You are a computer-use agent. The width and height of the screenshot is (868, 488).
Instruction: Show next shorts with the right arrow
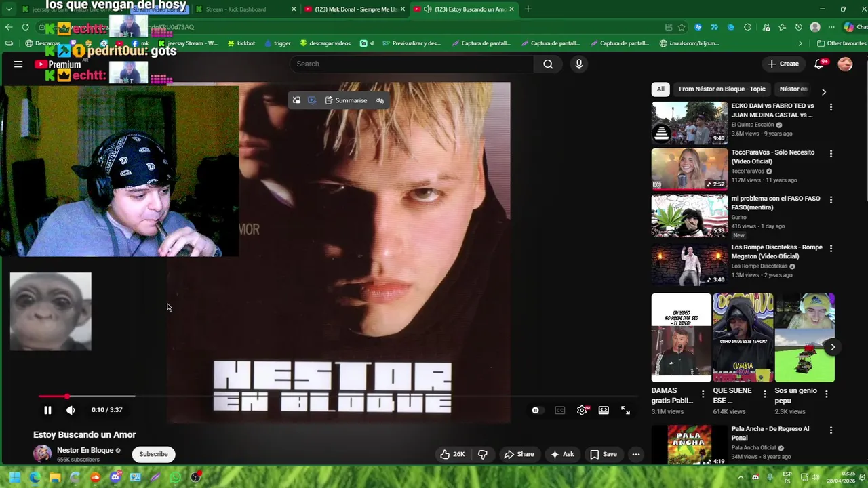(832, 347)
